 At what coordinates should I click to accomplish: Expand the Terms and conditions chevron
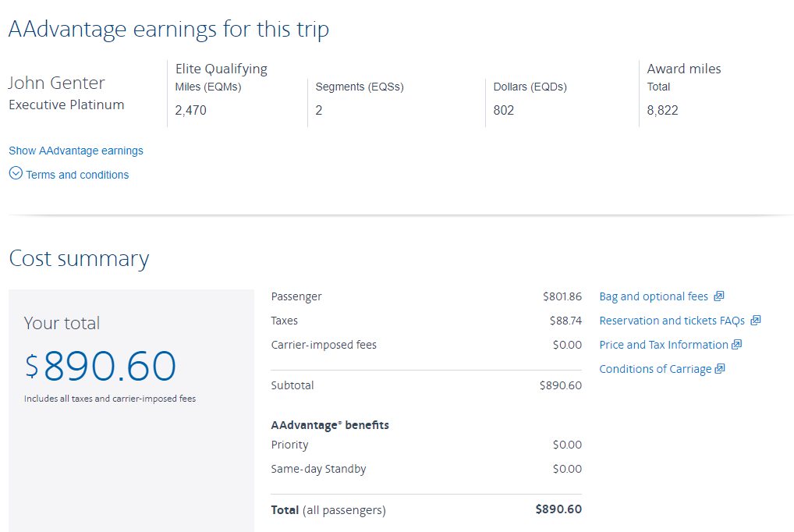(x=16, y=174)
